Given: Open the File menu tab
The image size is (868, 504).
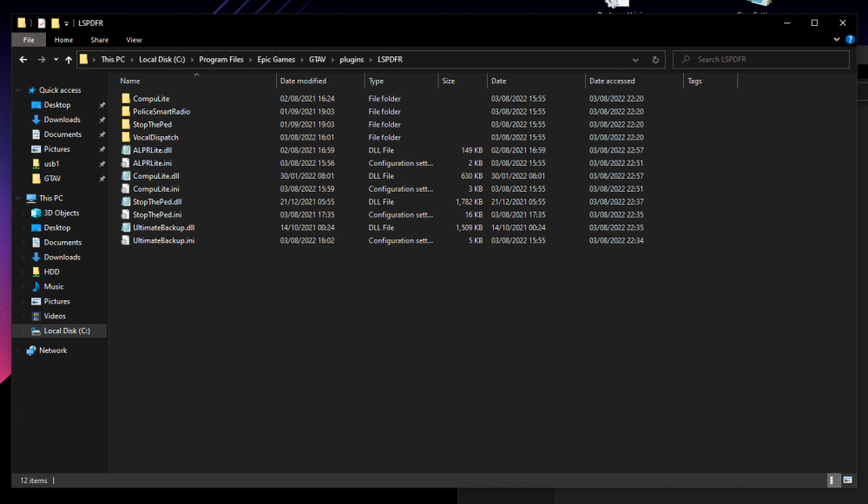Looking at the screenshot, I should pyautogui.click(x=29, y=40).
